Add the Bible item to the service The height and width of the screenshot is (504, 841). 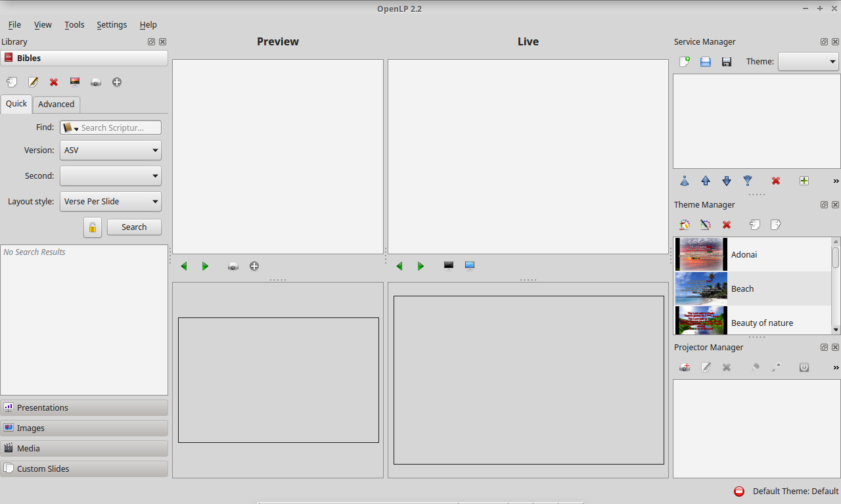(117, 82)
